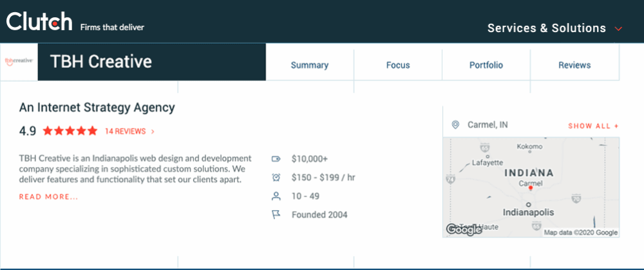This screenshot has height=270, width=644.
Task: Click the founded flag icon
Action: [276, 215]
